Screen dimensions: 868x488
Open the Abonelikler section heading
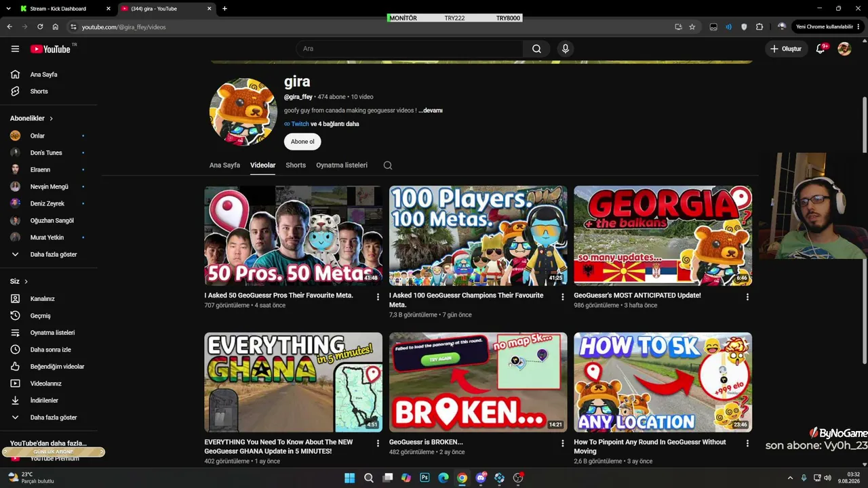pyautogui.click(x=31, y=119)
